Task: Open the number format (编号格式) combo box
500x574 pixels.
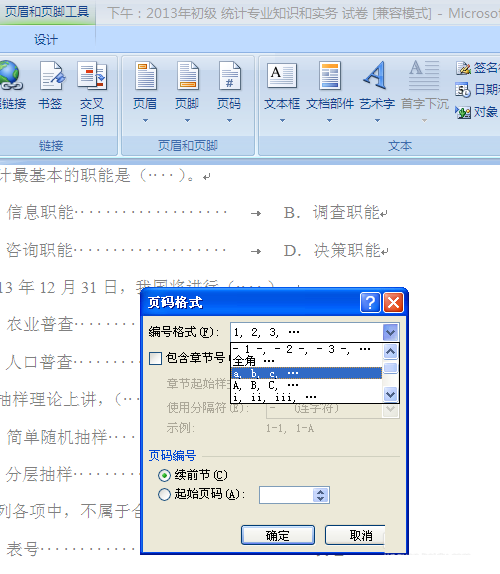Action: tap(315, 332)
